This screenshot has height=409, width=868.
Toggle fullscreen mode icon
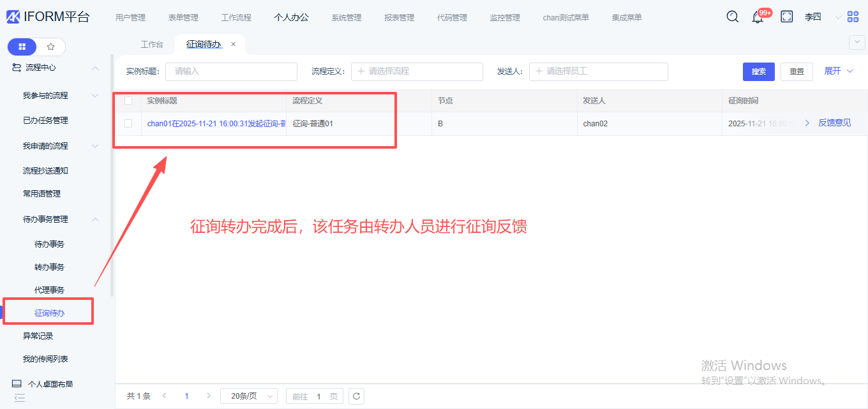point(787,17)
